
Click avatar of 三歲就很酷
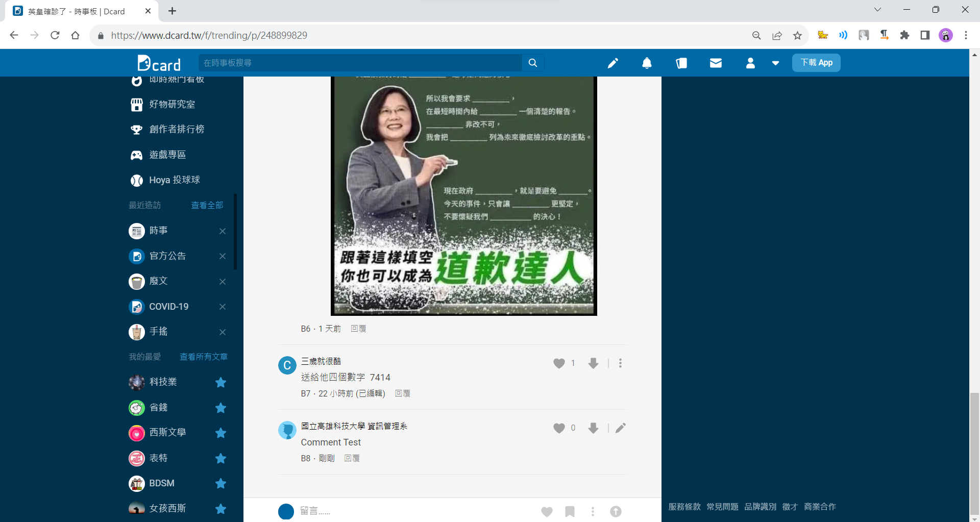click(287, 365)
